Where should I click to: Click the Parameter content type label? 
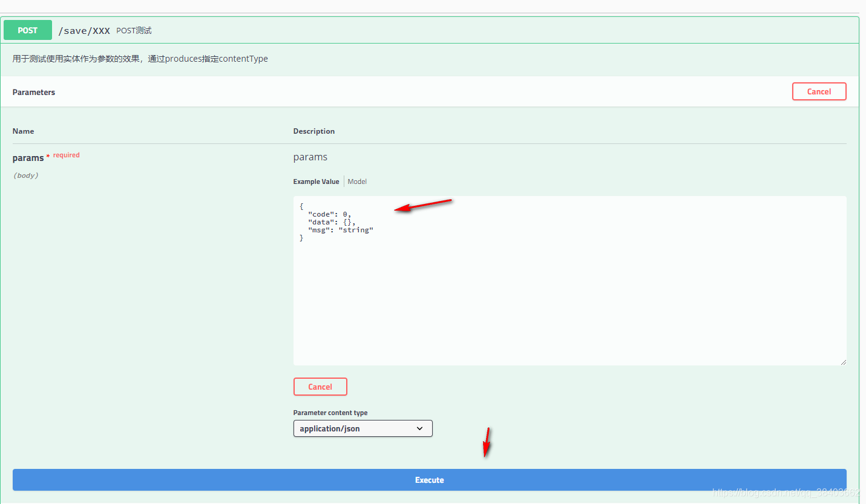click(x=330, y=413)
